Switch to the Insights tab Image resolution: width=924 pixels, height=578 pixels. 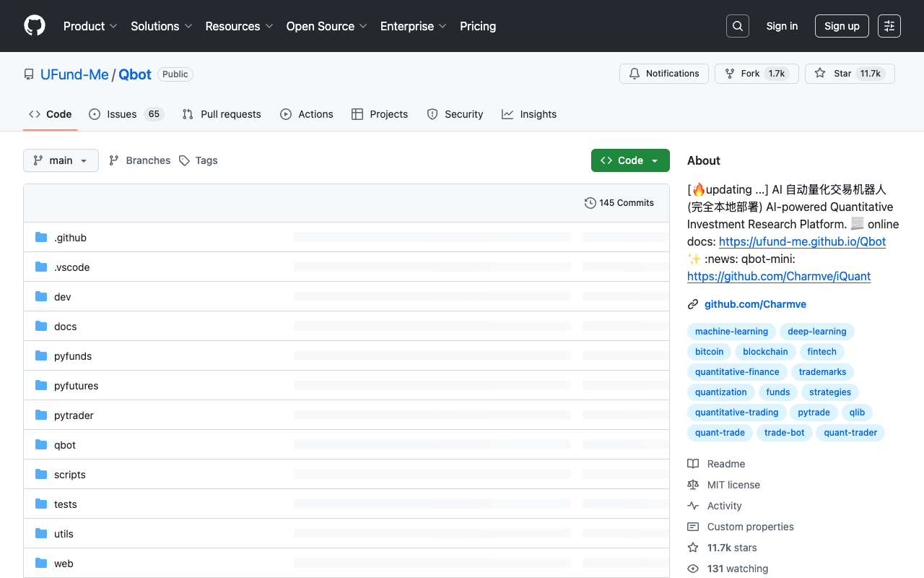click(529, 114)
